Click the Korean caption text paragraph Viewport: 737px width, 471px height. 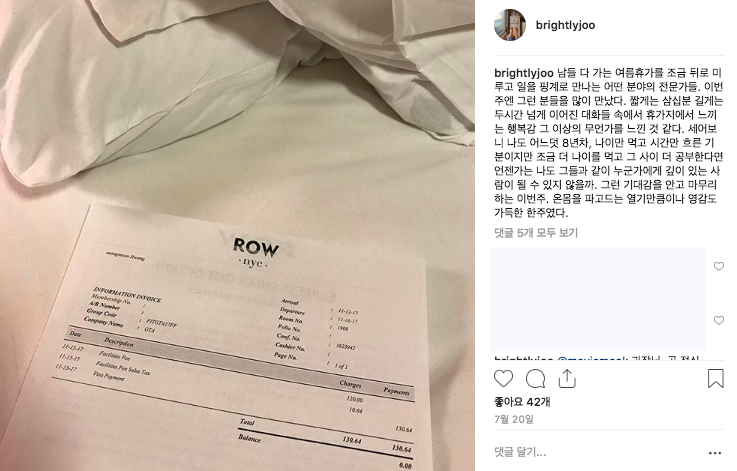pyautogui.click(x=608, y=142)
